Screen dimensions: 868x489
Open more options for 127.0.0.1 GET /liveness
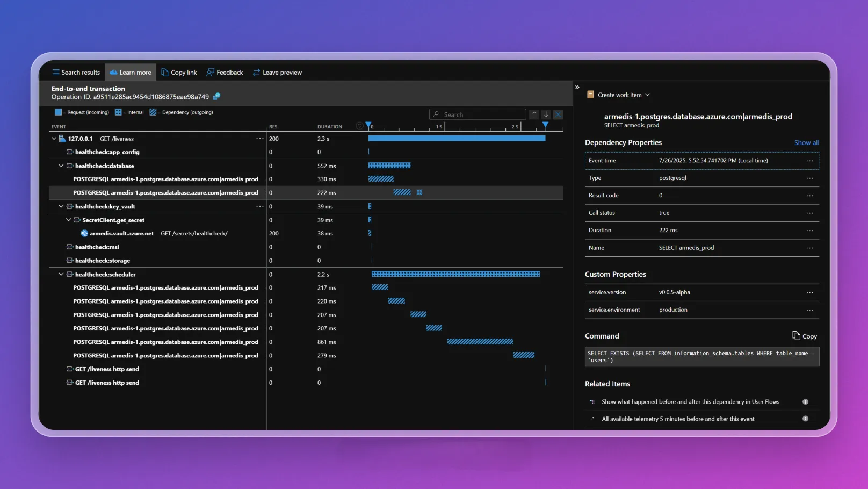pos(260,139)
